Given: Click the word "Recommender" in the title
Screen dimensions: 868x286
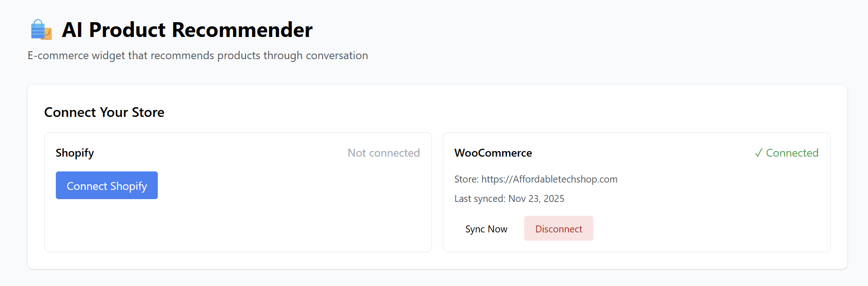Looking at the screenshot, I should (x=242, y=30).
